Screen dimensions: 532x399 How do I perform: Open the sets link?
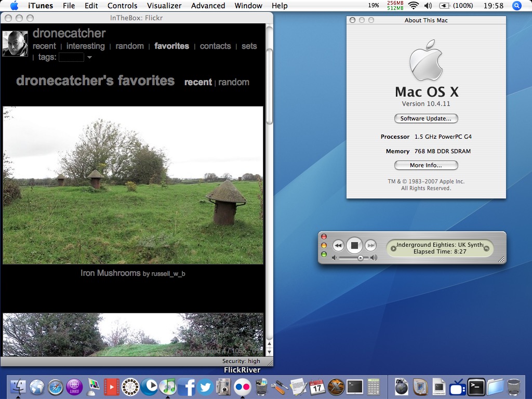pyautogui.click(x=249, y=46)
